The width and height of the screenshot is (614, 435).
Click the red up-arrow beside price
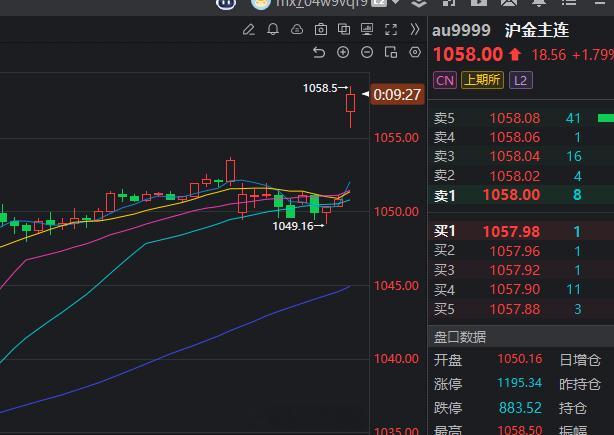pyautogui.click(x=515, y=54)
